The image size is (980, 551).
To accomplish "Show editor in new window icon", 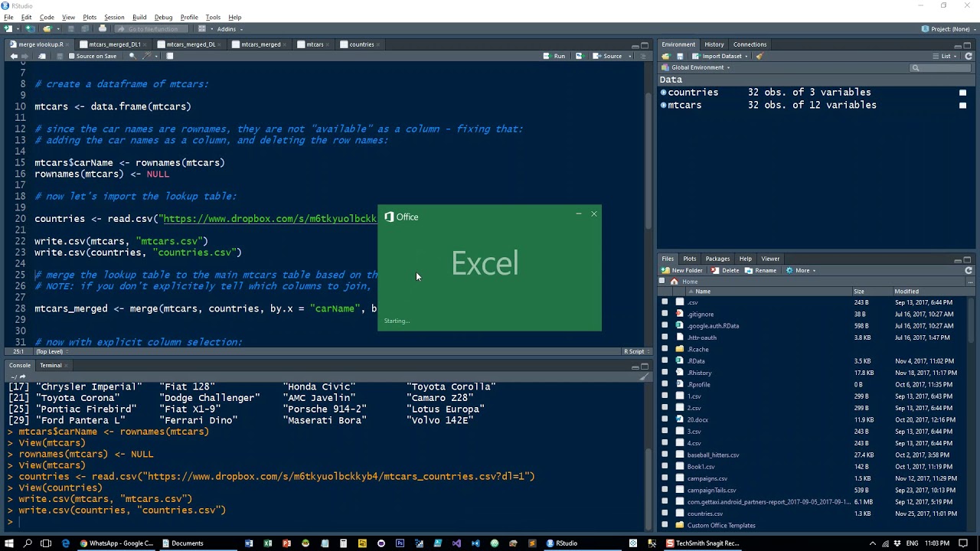I will [42, 56].
